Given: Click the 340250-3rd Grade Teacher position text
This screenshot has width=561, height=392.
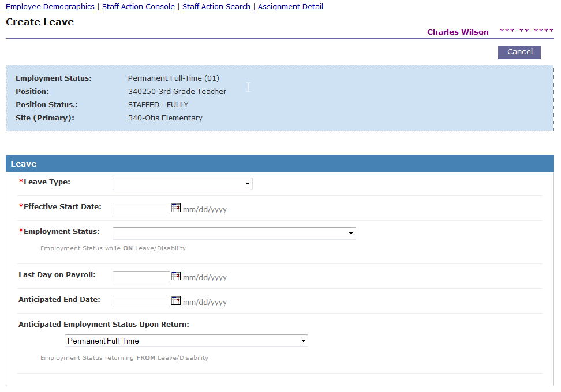Looking at the screenshot, I should click(177, 92).
